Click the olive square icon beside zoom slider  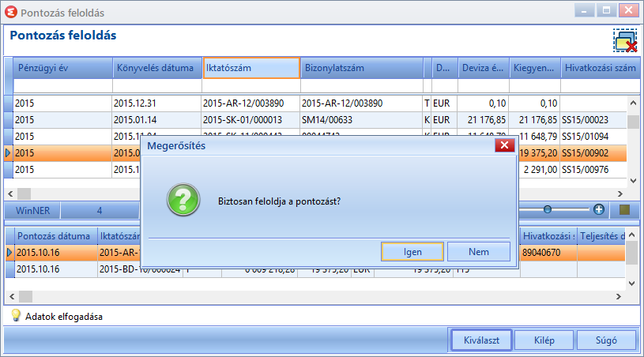click(x=625, y=209)
